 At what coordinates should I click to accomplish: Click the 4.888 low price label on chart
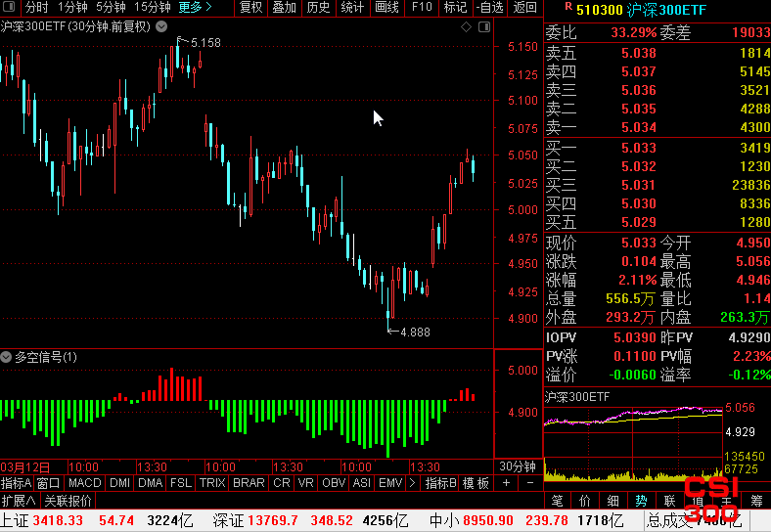[x=415, y=332]
